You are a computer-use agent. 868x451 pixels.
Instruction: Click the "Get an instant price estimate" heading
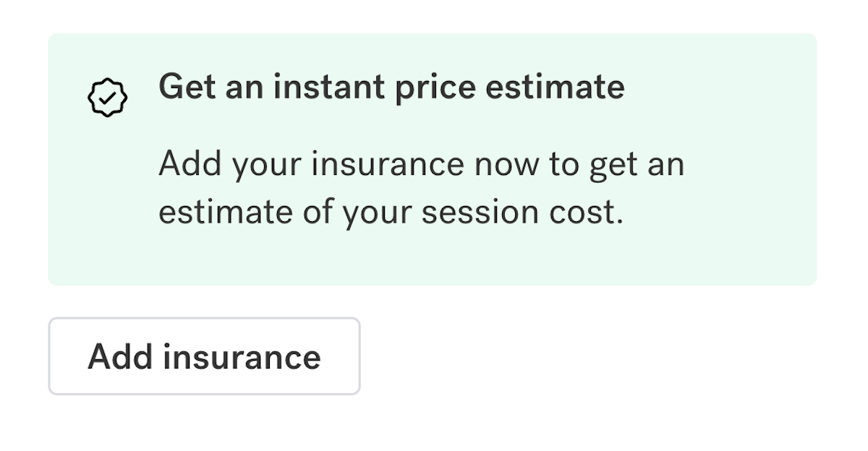coord(391,87)
